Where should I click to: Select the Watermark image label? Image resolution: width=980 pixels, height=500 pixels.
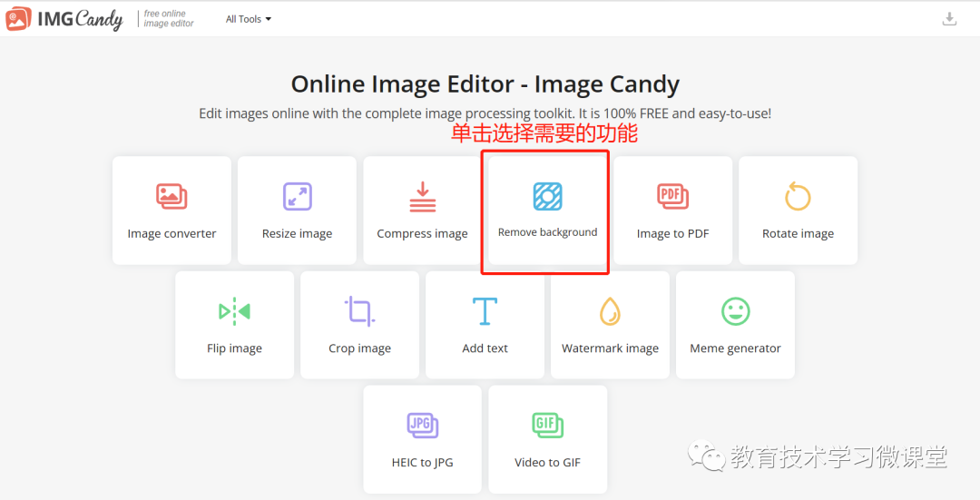(x=610, y=348)
